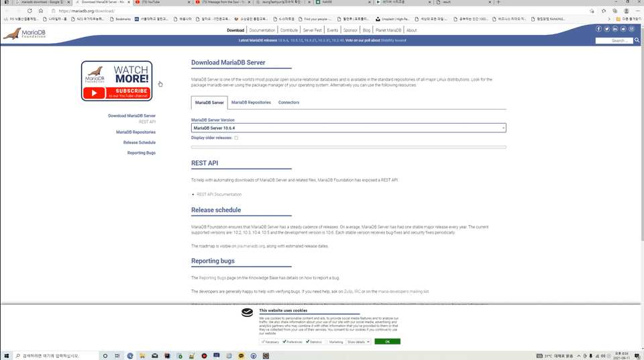
Task: Open the Twitter icon in the header
Action: tap(606, 29)
